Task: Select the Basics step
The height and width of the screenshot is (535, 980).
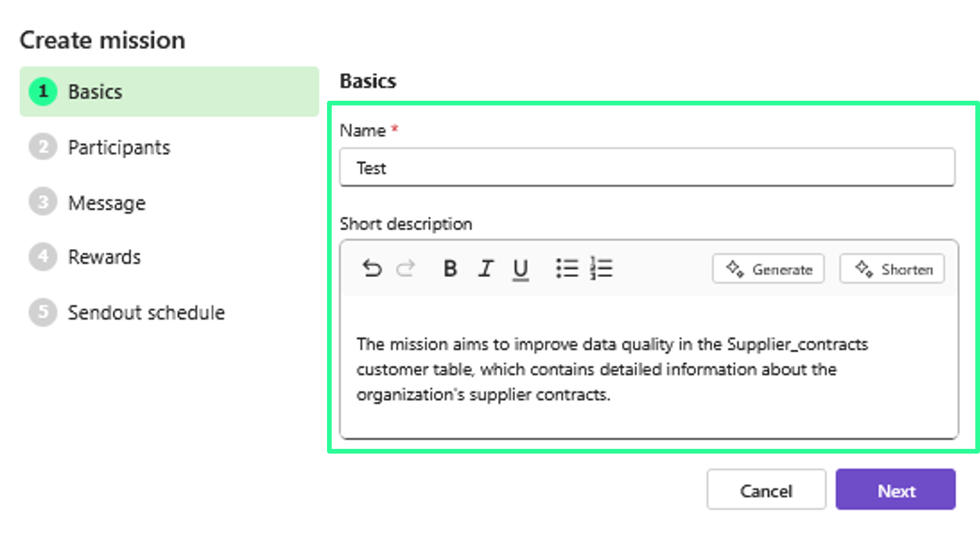Action: (x=169, y=92)
